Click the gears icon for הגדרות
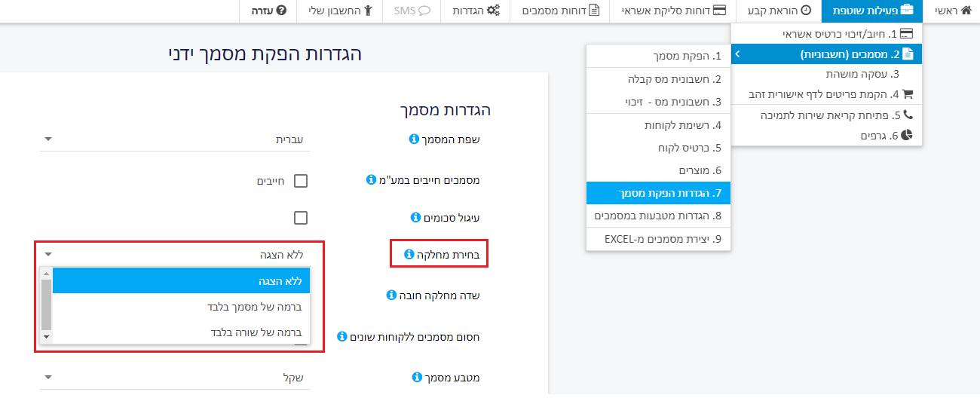Viewport: 980px width, 401px height. [494, 11]
